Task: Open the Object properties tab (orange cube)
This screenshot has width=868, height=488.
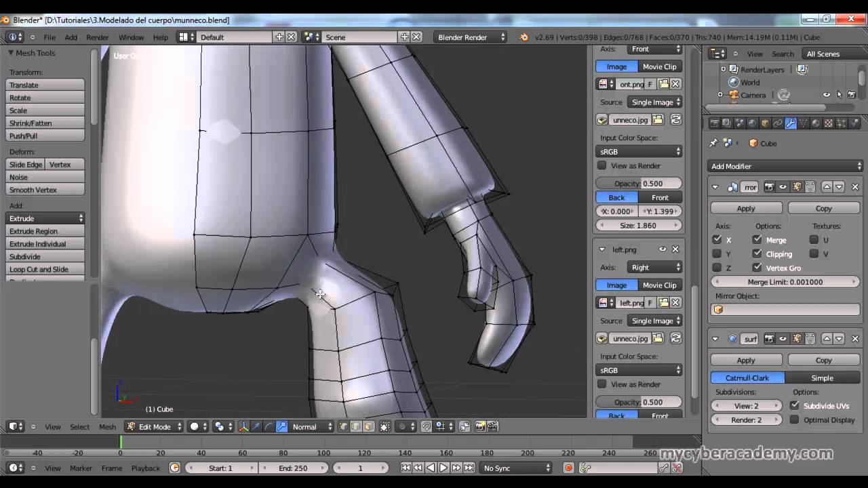Action: (x=765, y=123)
